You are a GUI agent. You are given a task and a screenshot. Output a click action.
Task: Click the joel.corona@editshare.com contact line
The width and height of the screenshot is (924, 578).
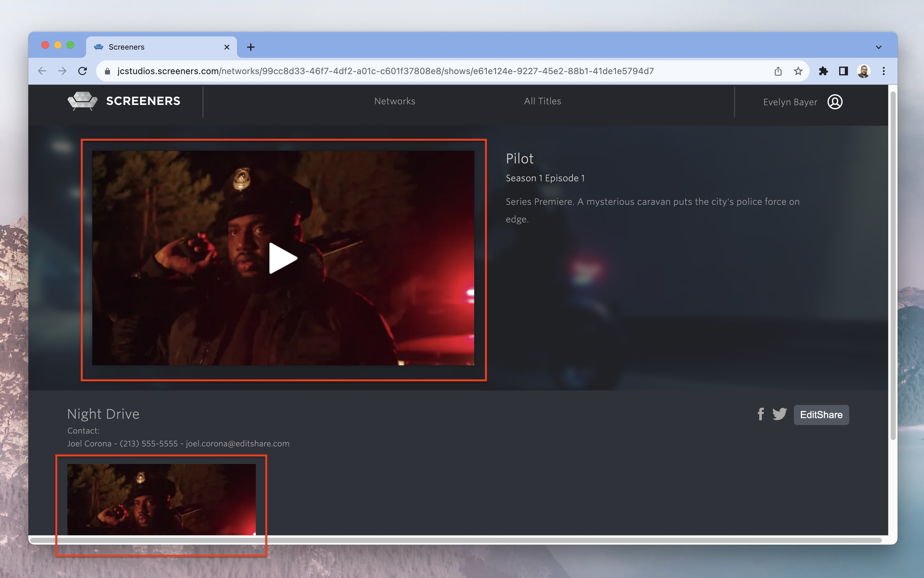click(x=178, y=444)
